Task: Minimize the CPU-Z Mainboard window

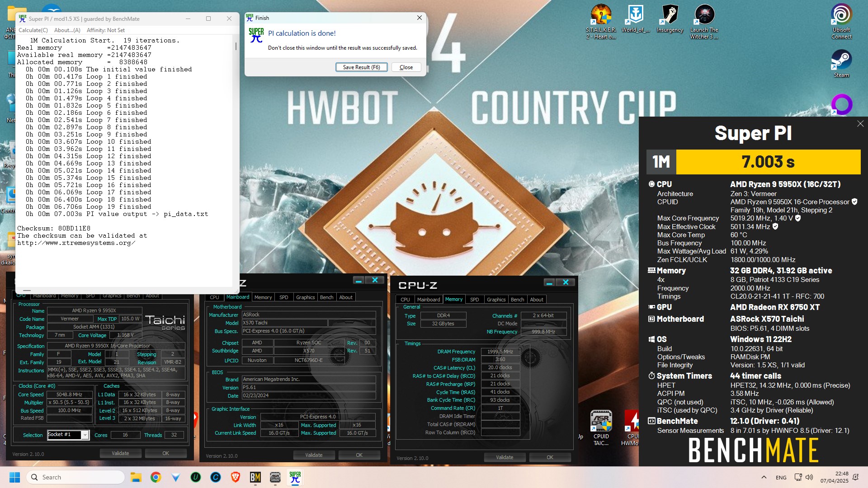Action: 359,281
